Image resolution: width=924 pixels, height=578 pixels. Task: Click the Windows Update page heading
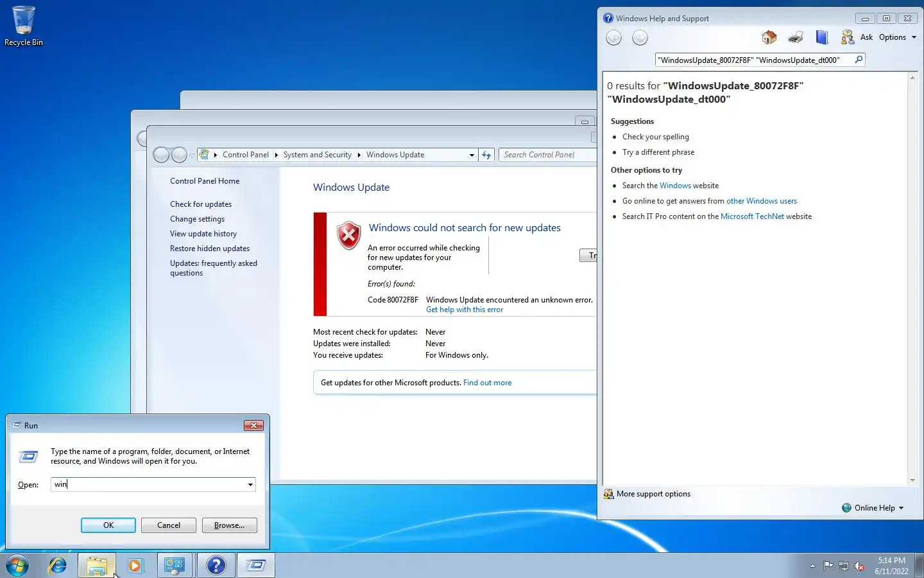(351, 188)
